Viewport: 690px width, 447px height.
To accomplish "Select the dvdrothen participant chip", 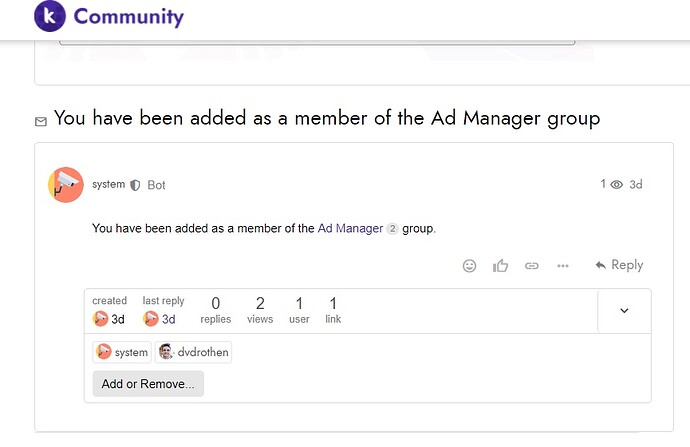I will 194,352.
